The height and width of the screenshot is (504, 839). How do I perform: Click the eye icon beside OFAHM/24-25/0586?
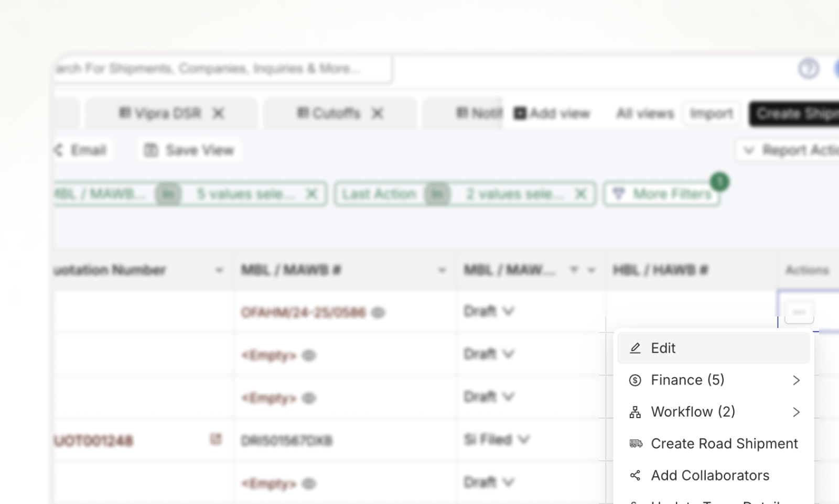pos(378,313)
